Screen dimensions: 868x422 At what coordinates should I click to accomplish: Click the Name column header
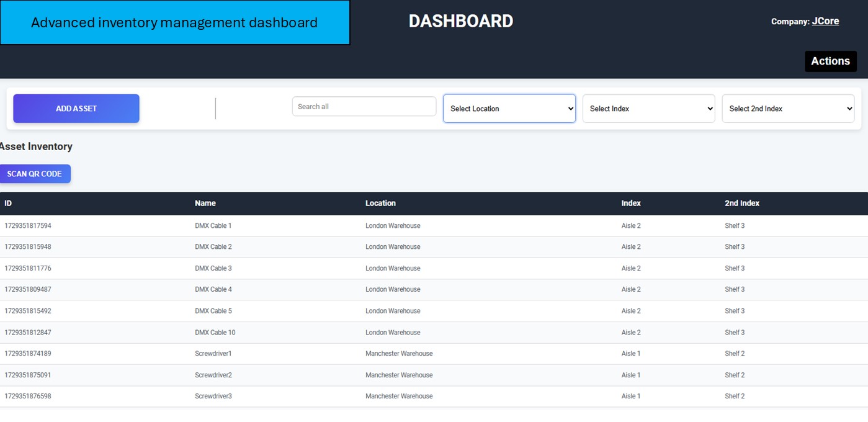tap(205, 204)
